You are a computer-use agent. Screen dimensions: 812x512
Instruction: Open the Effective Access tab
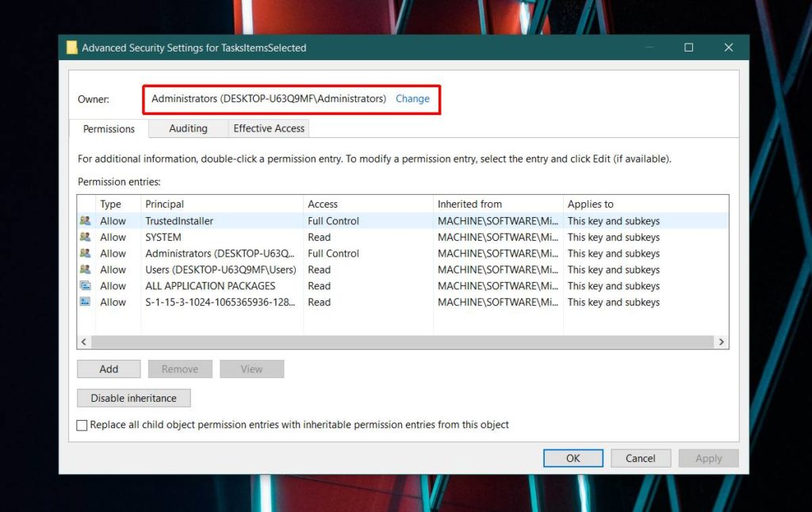pos(268,128)
